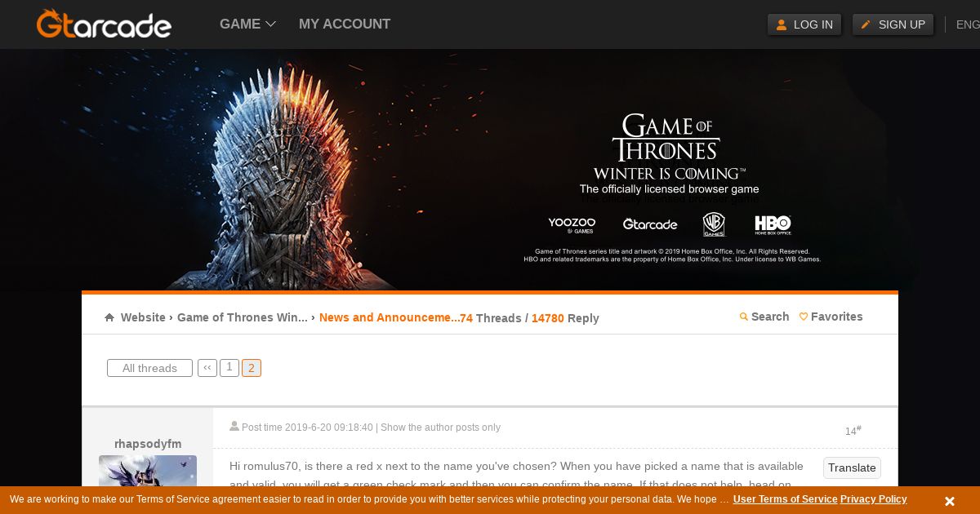
Task: Click the Game of Thrones banner logo
Action: pos(669,147)
